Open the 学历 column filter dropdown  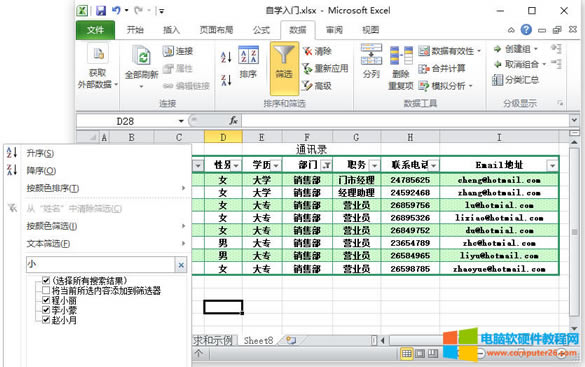[x=276, y=165]
